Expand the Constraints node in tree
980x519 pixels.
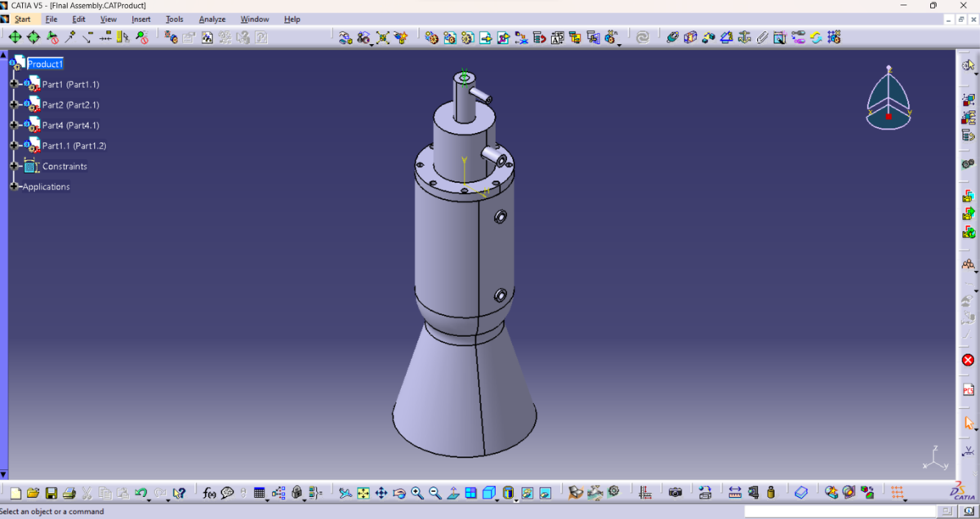tap(14, 166)
